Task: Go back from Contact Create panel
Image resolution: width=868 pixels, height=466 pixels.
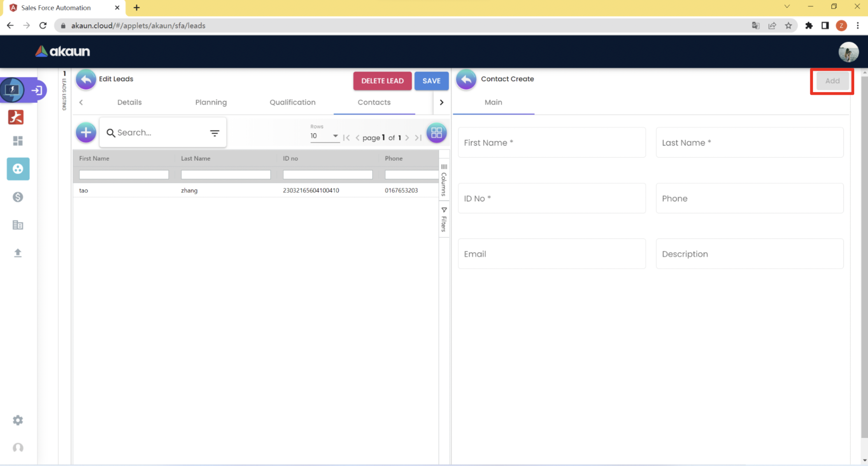Action: tap(466, 79)
